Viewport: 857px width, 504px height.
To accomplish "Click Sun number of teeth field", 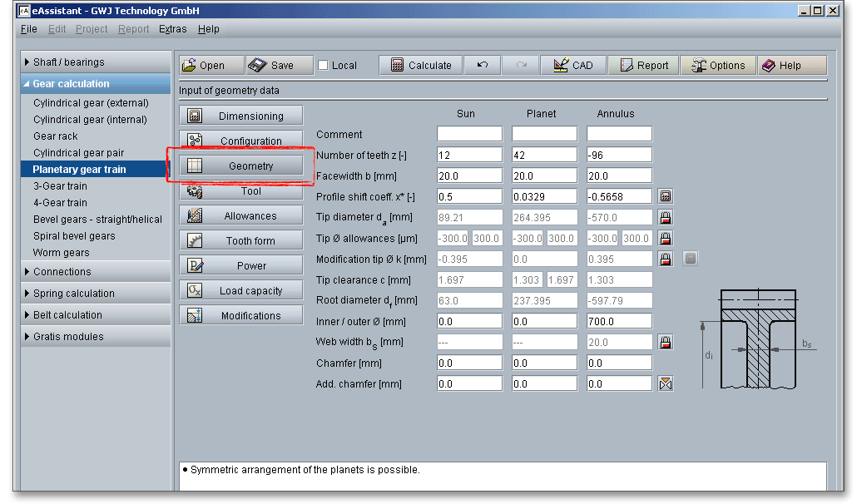I will coord(469,156).
